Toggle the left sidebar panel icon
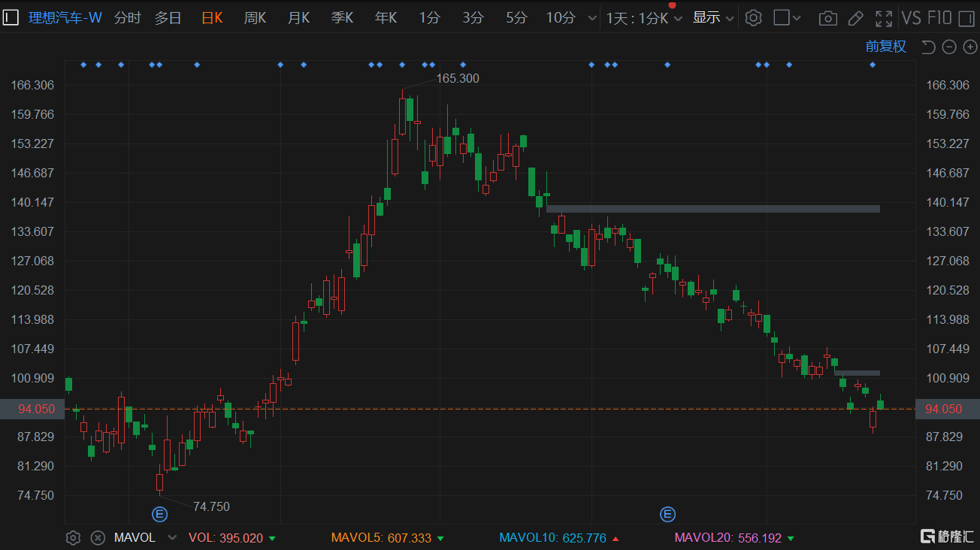This screenshot has width=980, height=550. pyautogui.click(x=11, y=18)
